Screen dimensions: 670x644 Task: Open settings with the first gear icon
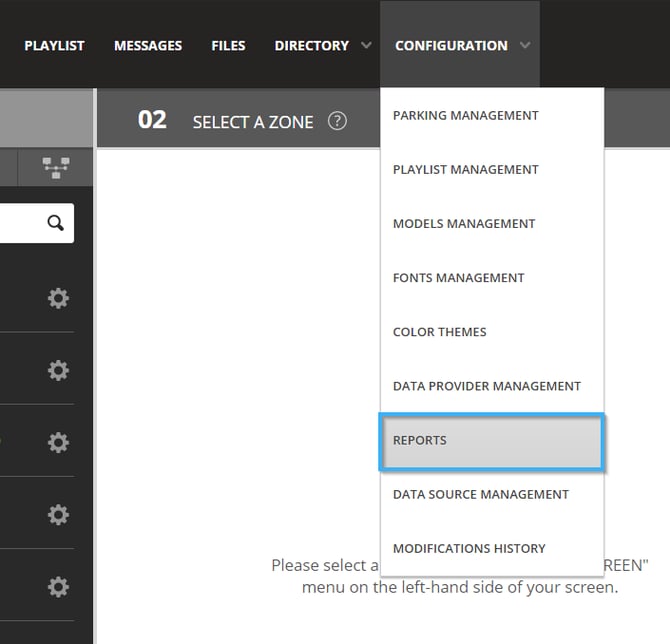pos(59,298)
